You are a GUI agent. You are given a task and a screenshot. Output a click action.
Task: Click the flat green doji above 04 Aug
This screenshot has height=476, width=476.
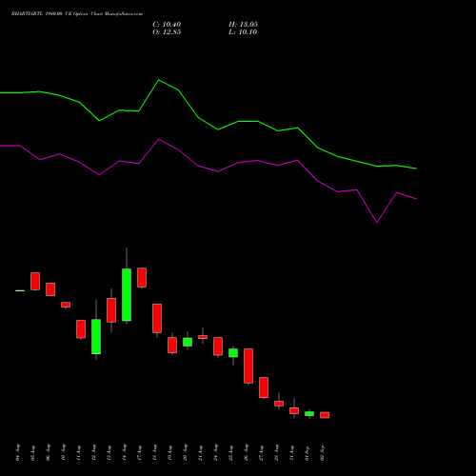click(x=20, y=290)
